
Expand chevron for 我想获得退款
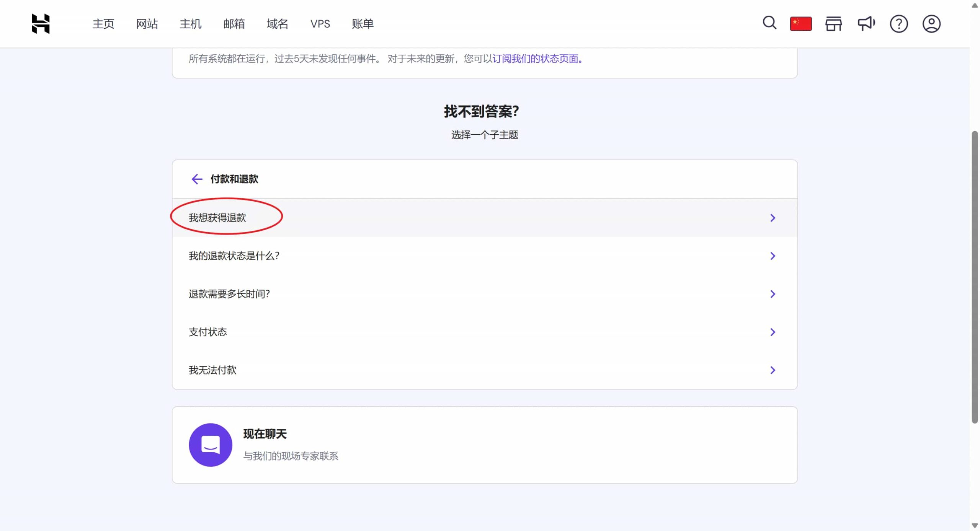(772, 218)
